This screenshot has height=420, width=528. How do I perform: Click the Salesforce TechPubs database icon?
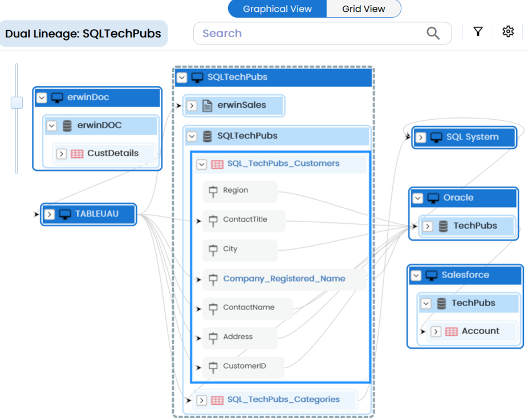pyautogui.click(x=441, y=304)
